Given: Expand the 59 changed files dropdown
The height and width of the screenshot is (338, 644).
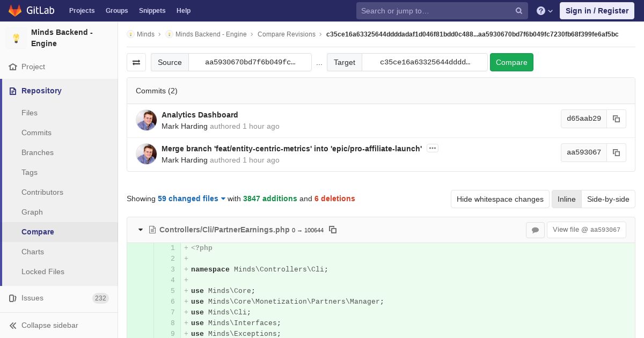Looking at the screenshot, I should coord(192,199).
